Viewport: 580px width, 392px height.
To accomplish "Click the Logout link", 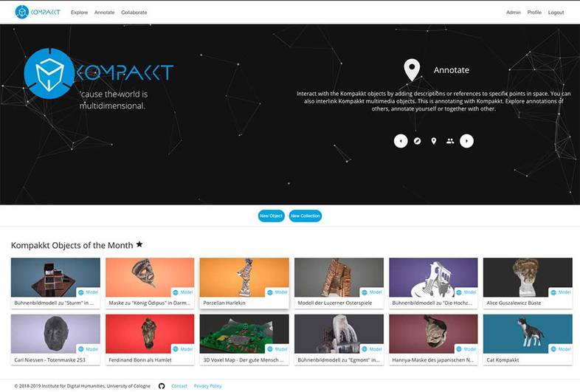I will point(556,13).
